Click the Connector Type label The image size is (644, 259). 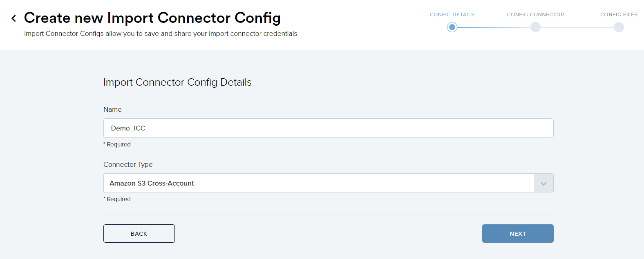pyautogui.click(x=128, y=164)
